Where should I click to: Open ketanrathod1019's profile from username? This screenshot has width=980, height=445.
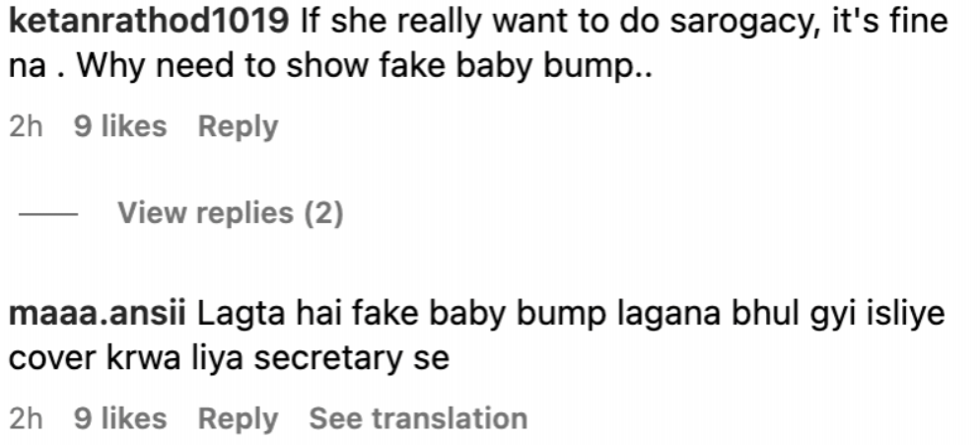pos(149,22)
